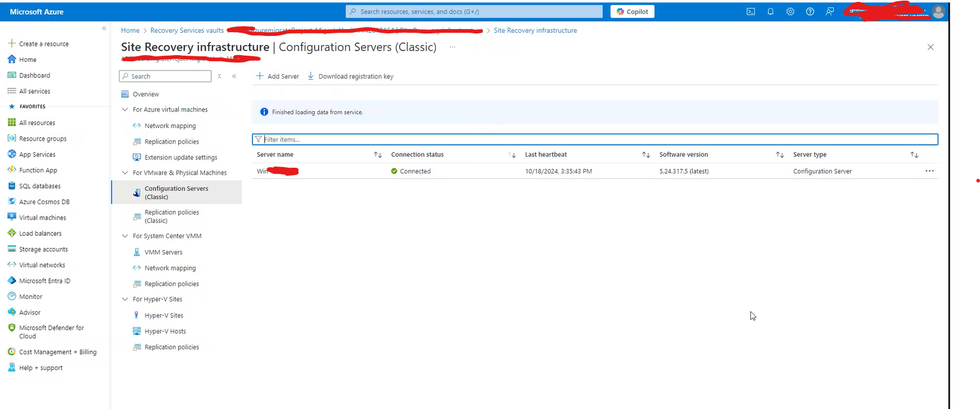Open Network mapping under Azure virtual machines
The height and width of the screenshot is (409, 980).
(164, 126)
